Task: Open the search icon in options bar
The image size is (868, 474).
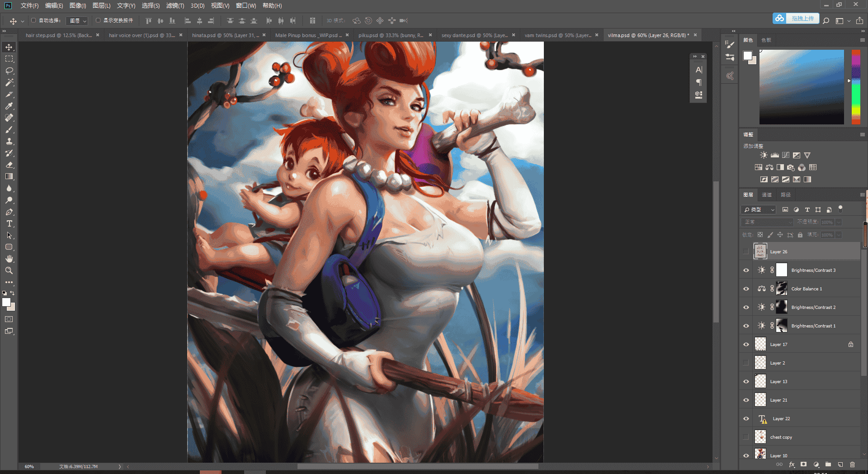Action: [x=826, y=21]
